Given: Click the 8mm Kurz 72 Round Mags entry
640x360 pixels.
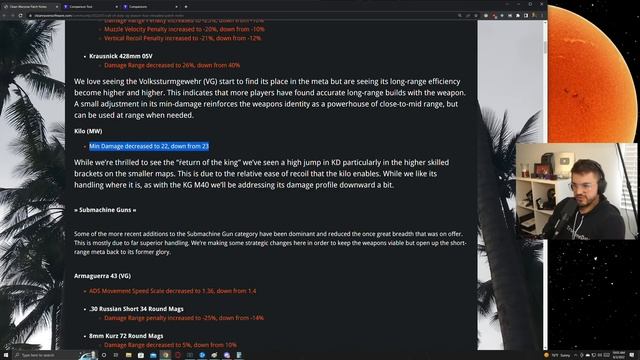Looking at the screenshot, I should [x=126, y=336].
